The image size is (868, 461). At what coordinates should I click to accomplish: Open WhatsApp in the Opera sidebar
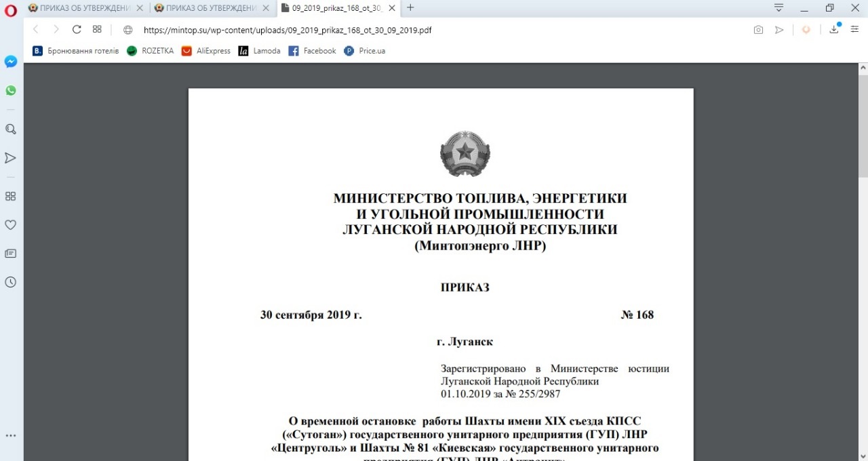(x=11, y=90)
